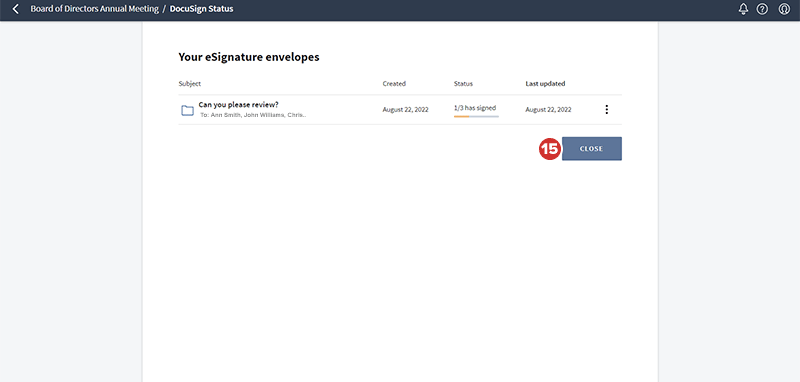Click the created date August 22, 2022
Screen dimensions: 800x382
(406, 110)
